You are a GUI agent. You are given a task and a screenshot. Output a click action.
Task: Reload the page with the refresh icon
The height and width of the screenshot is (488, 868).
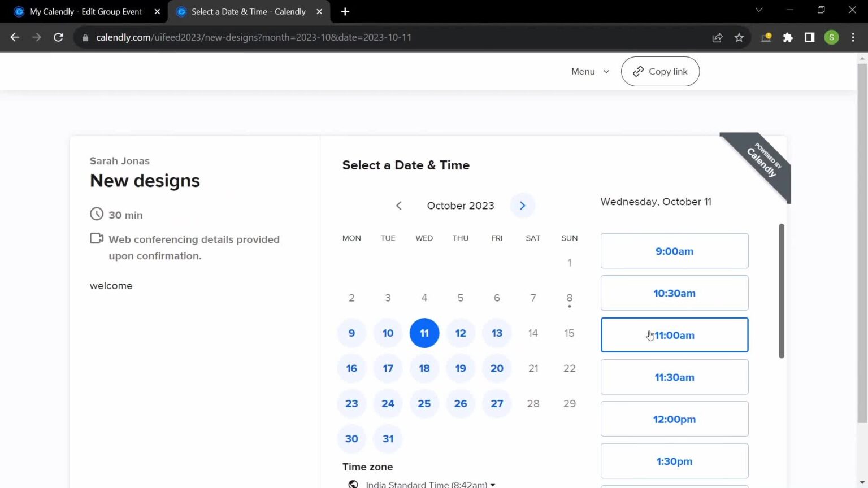[58, 37]
